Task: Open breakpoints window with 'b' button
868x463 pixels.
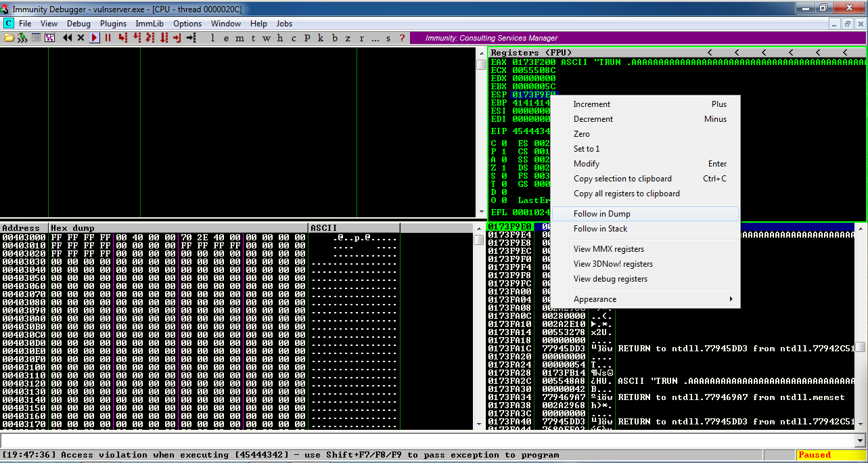Action: 335,38
